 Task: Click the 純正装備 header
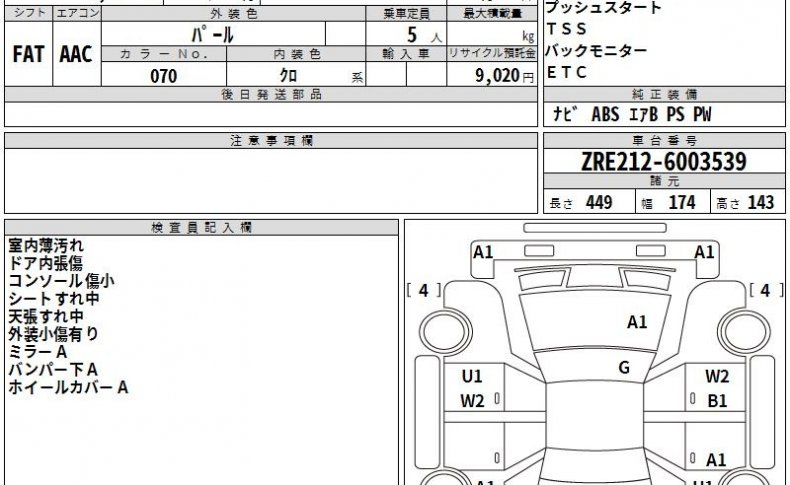(x=664, y=94)
